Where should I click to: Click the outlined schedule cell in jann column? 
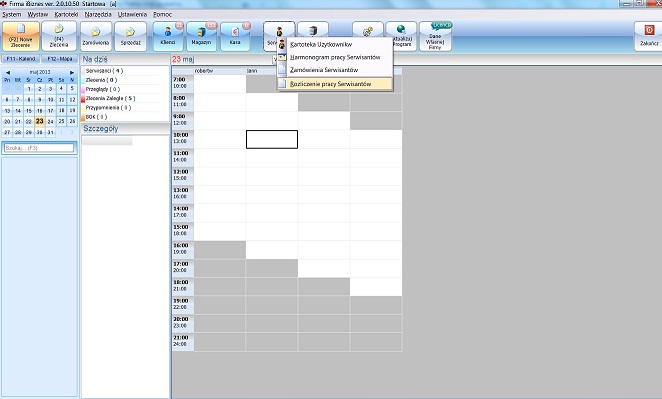tap(272, 139)
